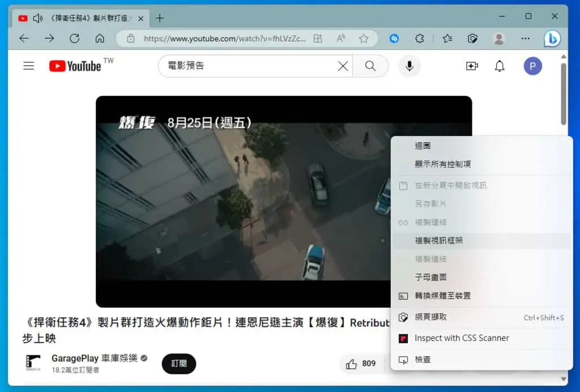Open the GaragePlay 車庫娛樂 channel link
The height and width of the screenshot is (392, 580).
[95, 358]
